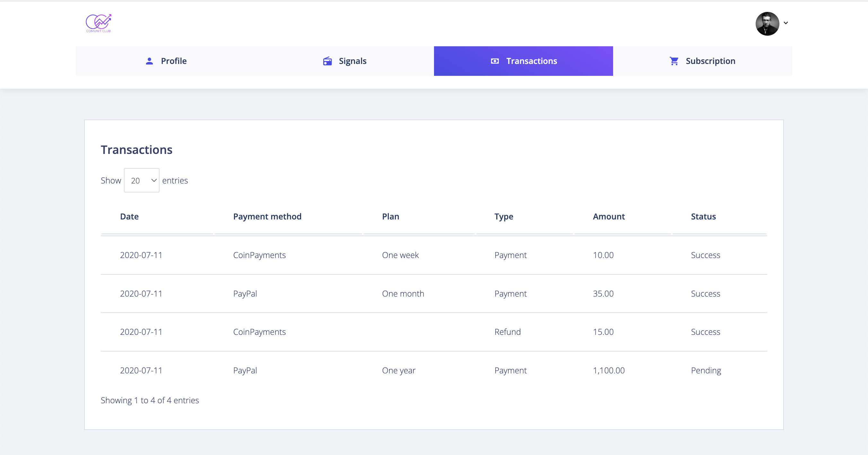Click the Signals radio icon
The image size is (868, 455).
327,61
